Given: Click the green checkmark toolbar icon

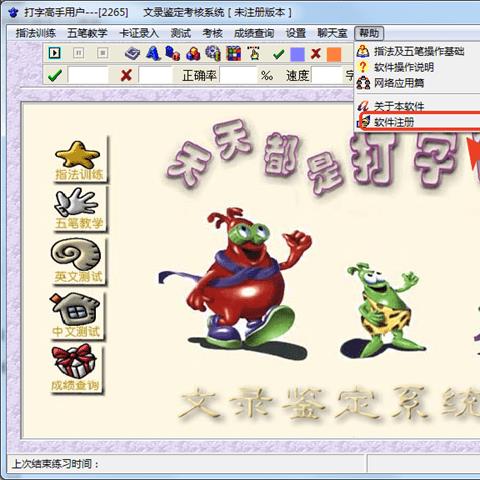Looking at the screenshot, I should pos(278,54).
